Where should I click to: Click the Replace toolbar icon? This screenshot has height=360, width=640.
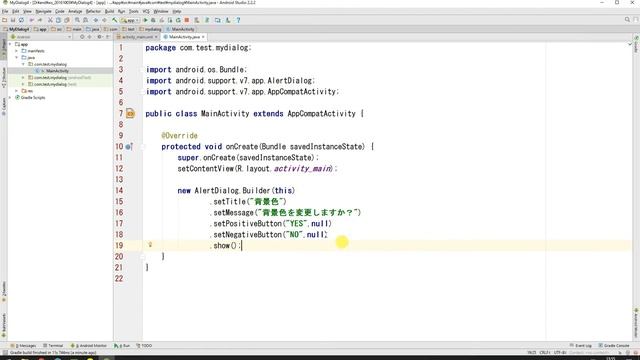(85, 20)
